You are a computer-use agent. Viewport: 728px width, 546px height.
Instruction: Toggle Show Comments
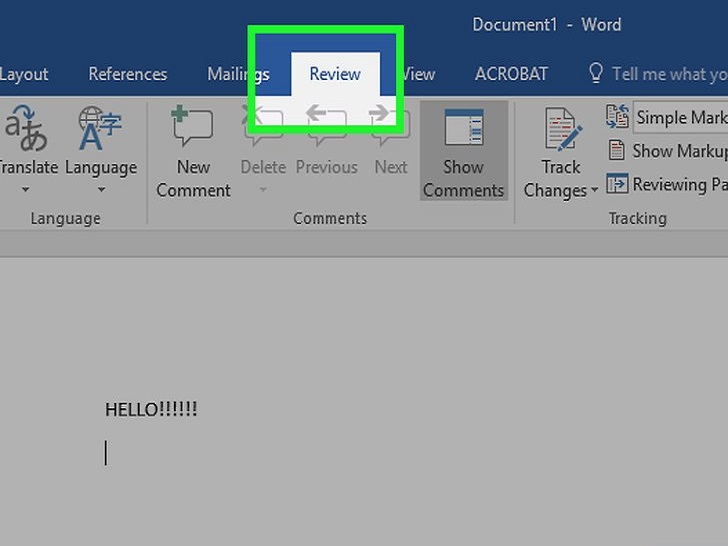tap(463, 151)
